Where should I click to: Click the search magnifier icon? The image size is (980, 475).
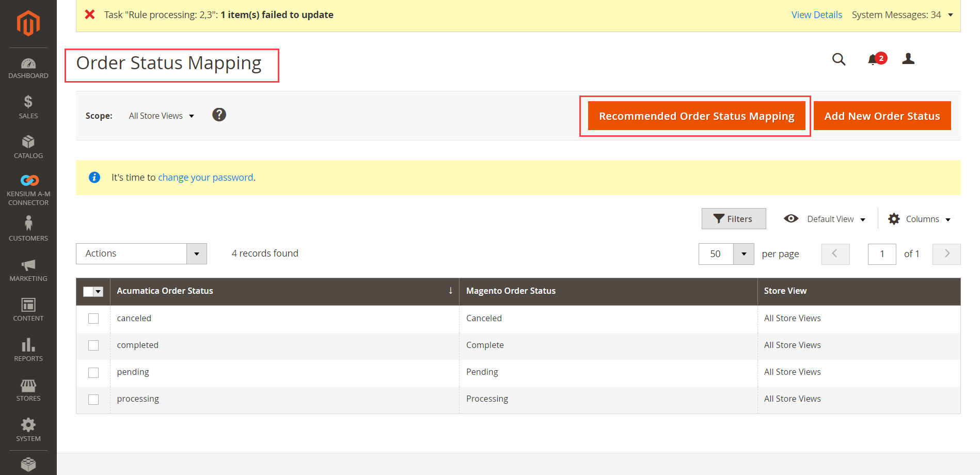click(839, 59)
